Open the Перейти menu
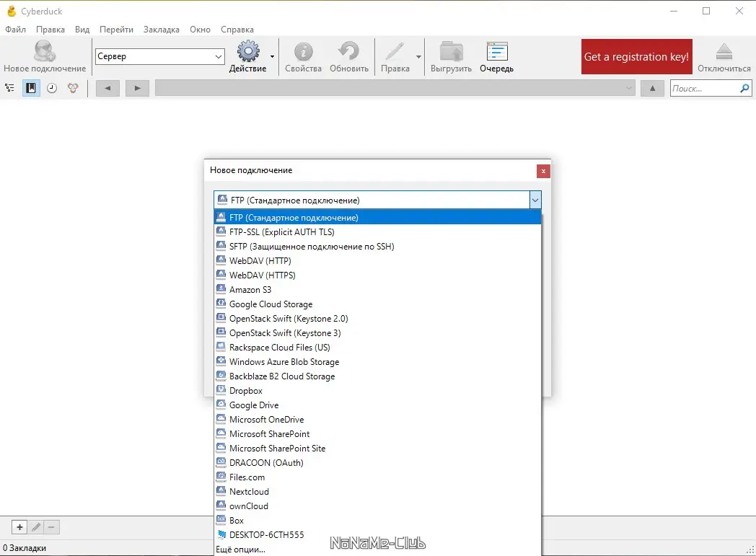 [116, 30]
